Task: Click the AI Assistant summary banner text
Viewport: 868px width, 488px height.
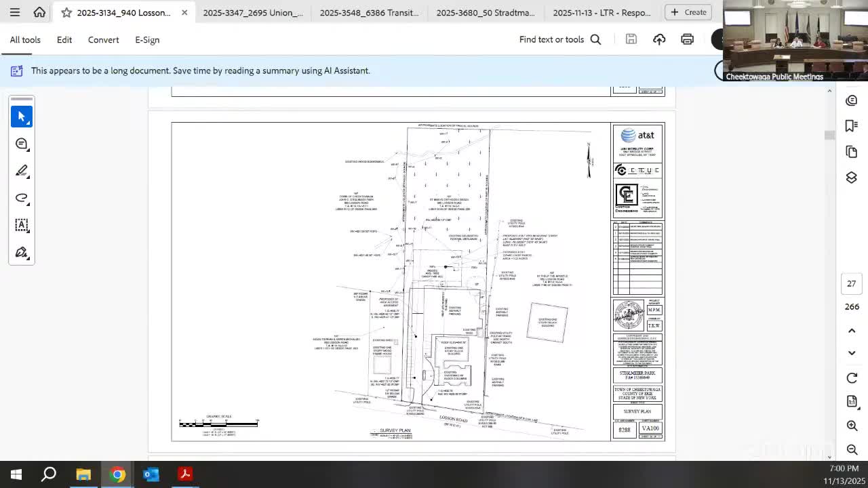Action: [201, 70]
